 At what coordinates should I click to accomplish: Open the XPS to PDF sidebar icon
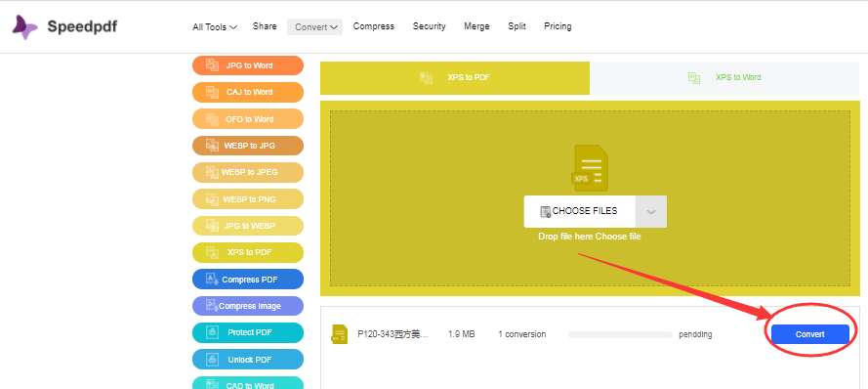pos(212,252)
